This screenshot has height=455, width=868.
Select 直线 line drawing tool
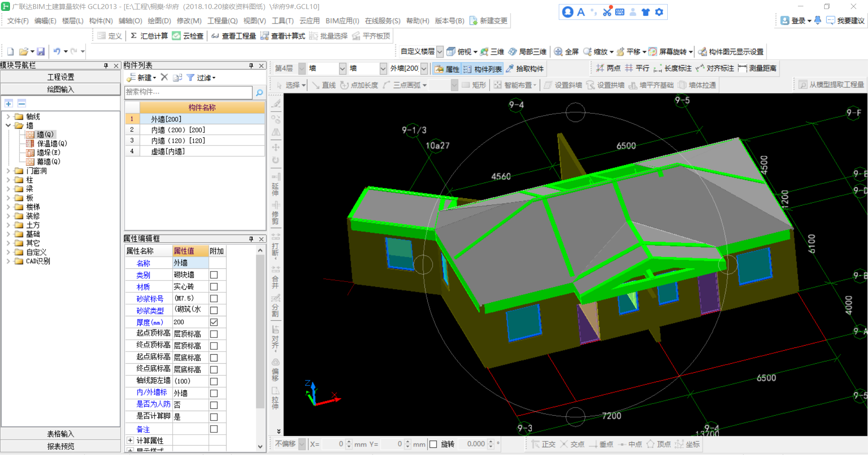[x=324, y=85]
